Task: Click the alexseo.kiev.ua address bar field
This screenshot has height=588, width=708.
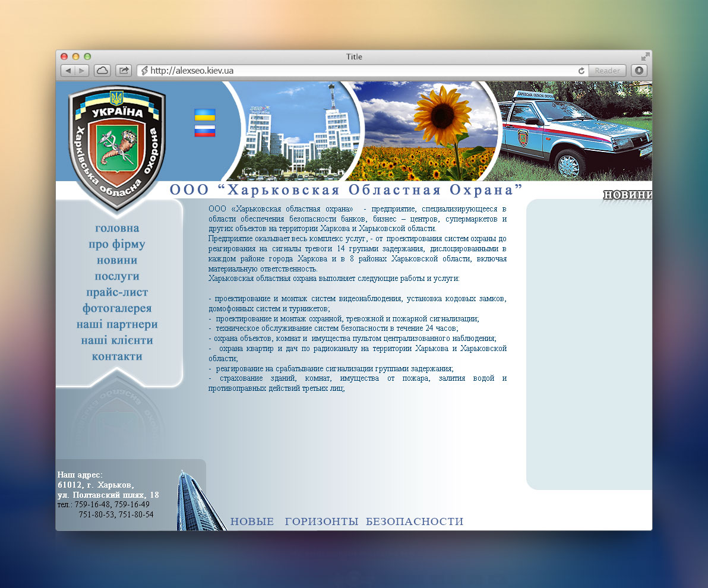Action: [356, 70]
